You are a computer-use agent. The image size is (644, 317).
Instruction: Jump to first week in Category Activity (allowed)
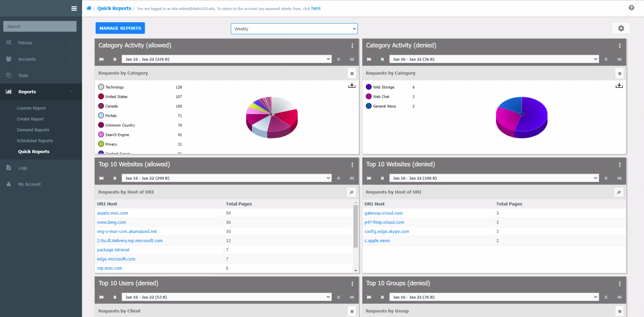tap(101, 59)
